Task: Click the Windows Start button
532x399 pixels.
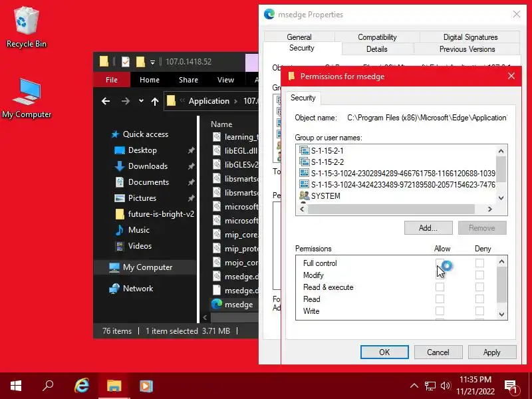Action: [x=16, y=386]
